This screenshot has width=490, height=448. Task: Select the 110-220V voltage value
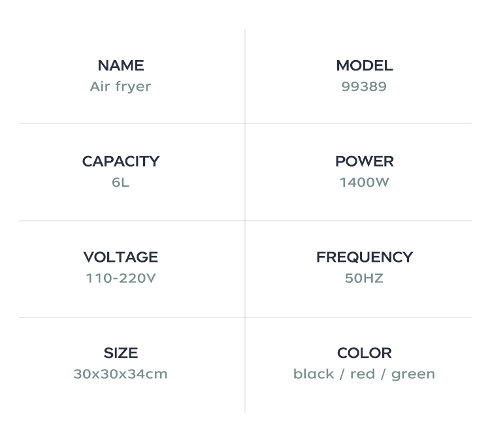click(x=120, y=278)
